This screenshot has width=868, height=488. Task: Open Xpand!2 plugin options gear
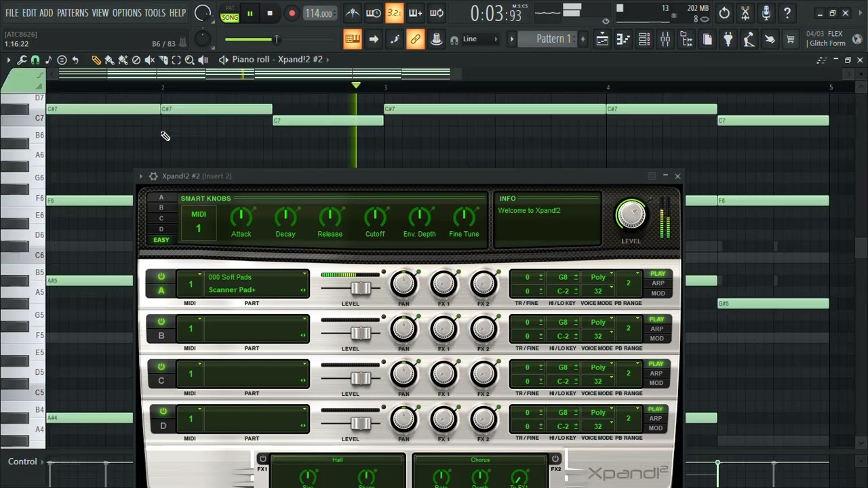[x=153, y=176]
